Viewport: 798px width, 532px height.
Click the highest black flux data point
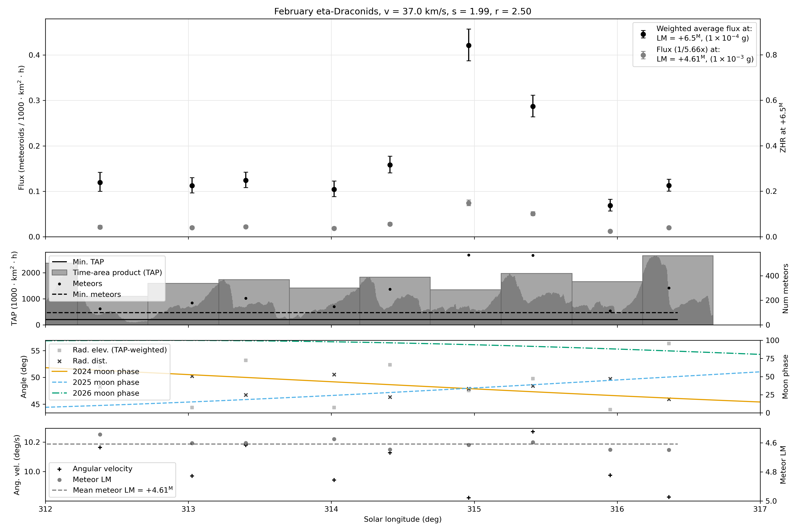[469, 45]
